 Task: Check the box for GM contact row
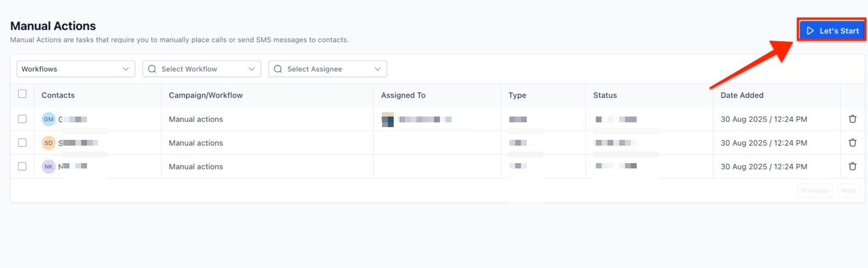[x=22, y=119]
